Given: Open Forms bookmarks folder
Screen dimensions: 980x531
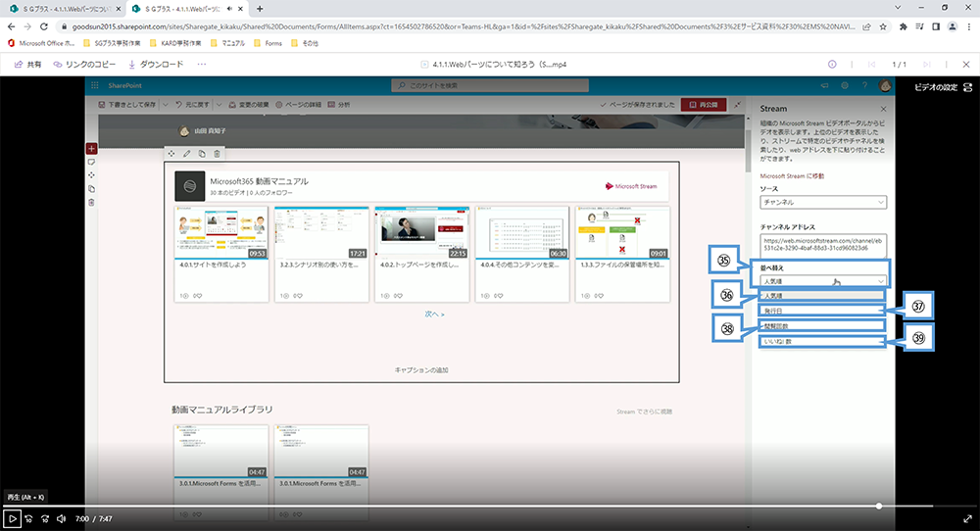Looking at the screenshot, I should click(269, 43).
